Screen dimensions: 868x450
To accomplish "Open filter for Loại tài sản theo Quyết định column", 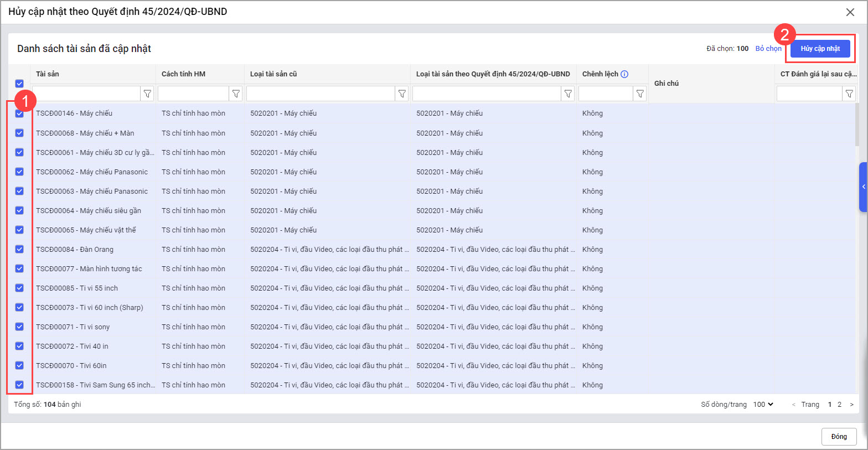I will coord(568,94).
